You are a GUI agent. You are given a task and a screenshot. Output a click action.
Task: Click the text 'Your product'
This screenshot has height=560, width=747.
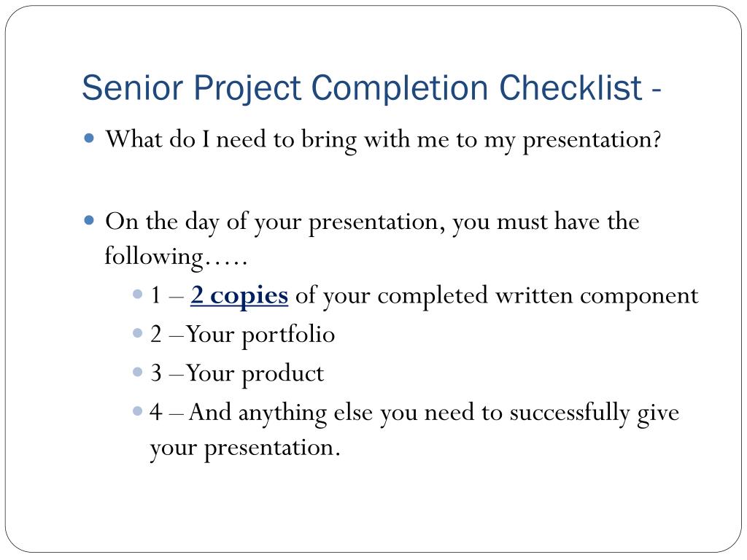255,374
